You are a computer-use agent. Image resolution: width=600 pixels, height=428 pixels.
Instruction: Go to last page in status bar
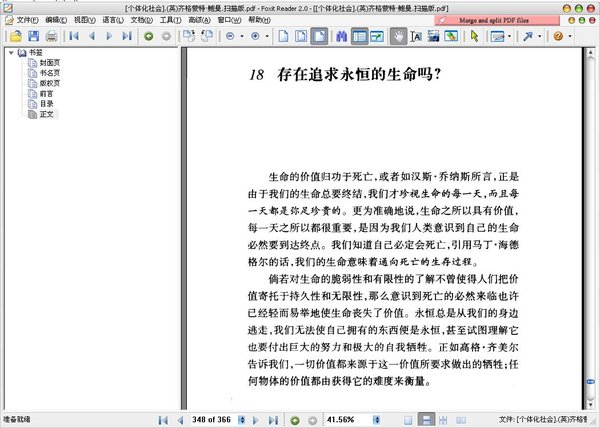click(x=273, y=420)
